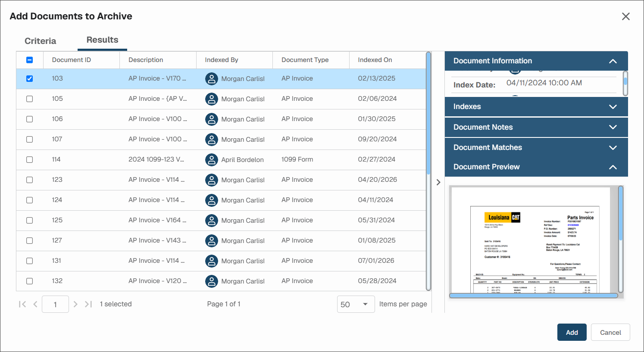
Task: Click the 02/13/2025 indexed on date
Action: (x=377, y=78)
